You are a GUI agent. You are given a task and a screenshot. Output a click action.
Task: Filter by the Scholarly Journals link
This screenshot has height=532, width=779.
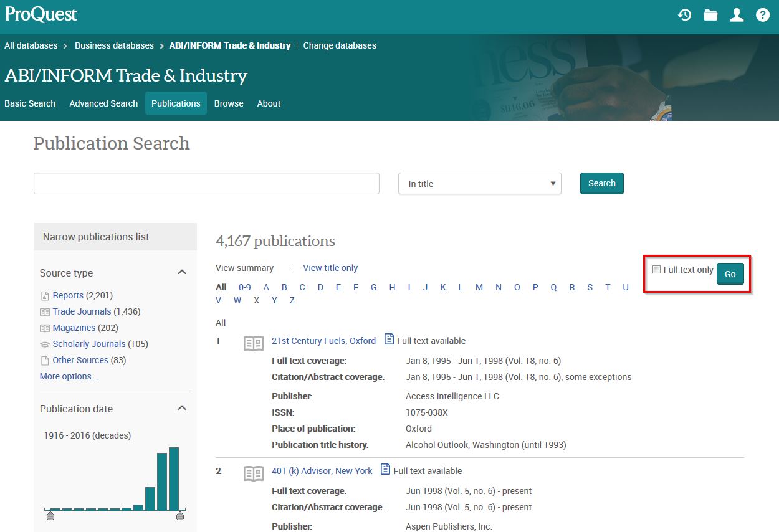click(89, 344)
